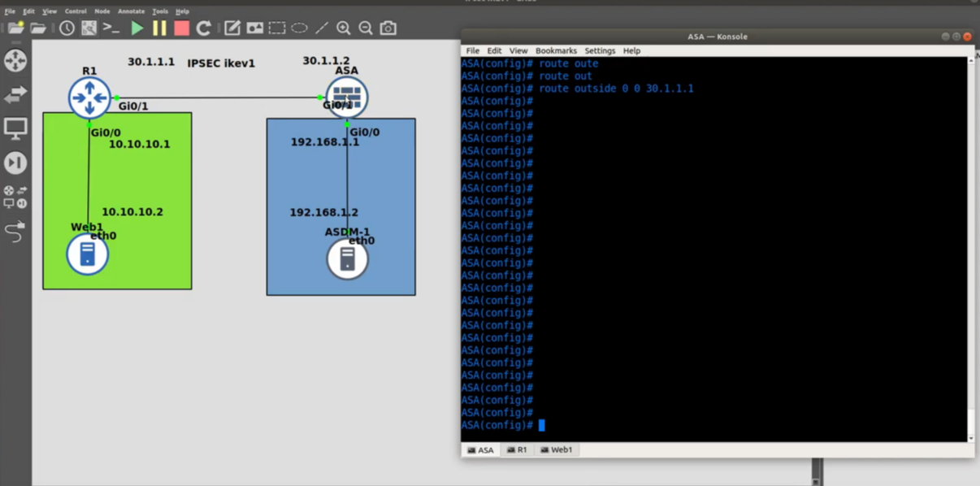Switch to the R1 terminal tab
Image resolution: width=980 pixels, height=486 pixels.
[x=517, y=449]
